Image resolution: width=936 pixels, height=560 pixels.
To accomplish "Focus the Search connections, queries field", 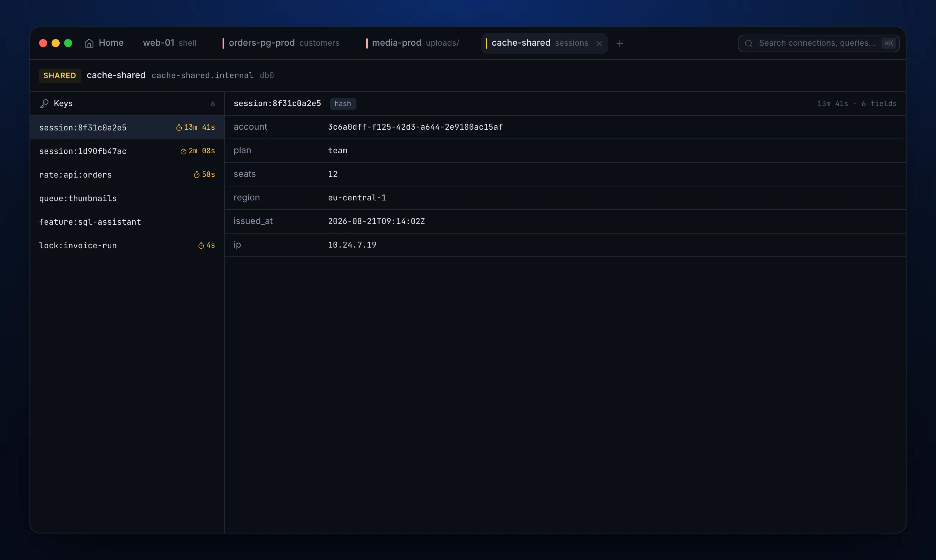I will [818, 43].
